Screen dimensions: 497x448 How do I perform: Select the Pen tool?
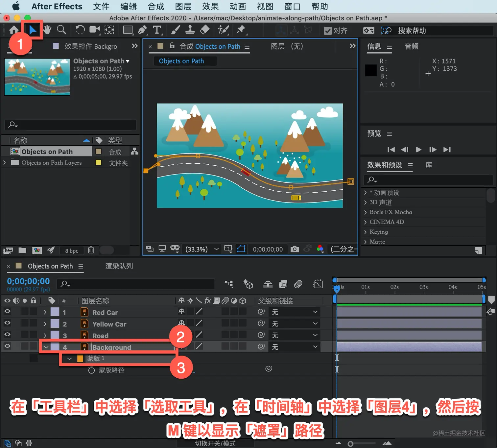[x=142, y=30]
